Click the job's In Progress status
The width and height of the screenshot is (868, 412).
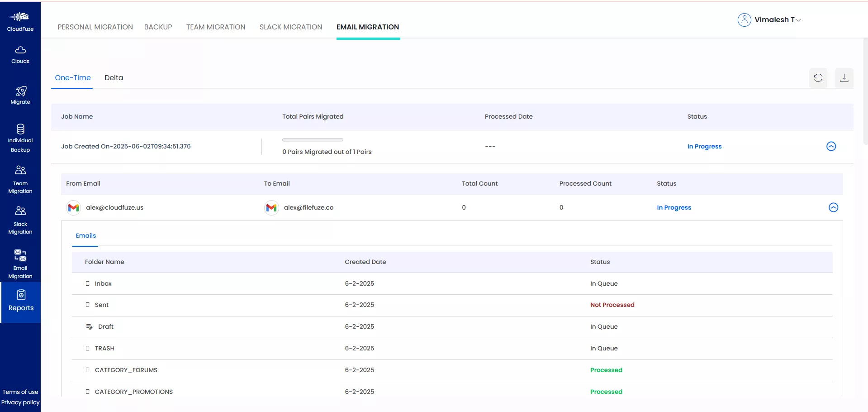tap(704, 146)
